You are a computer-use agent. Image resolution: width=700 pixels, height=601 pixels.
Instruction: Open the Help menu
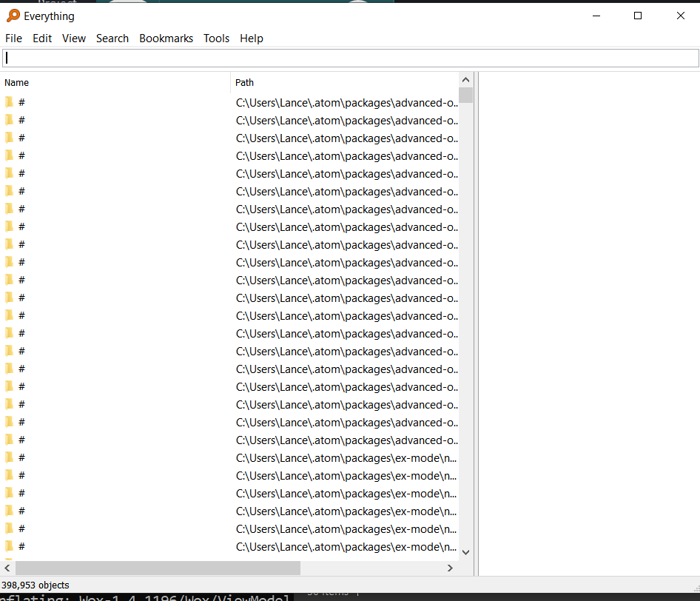click(251, 38)
